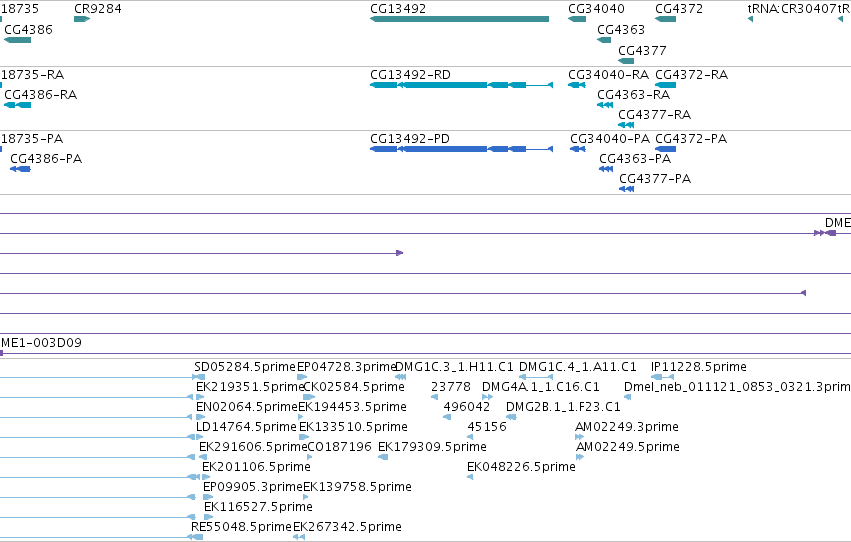Screen dimensions: 851x542
Task: Select the CO187196 EST label
Action: point(339,447)
